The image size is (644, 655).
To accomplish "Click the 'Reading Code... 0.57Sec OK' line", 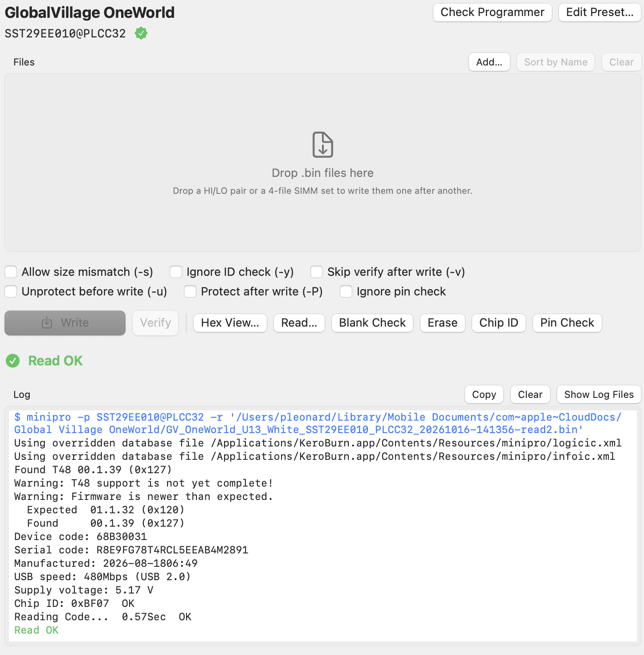I will 103,617.
